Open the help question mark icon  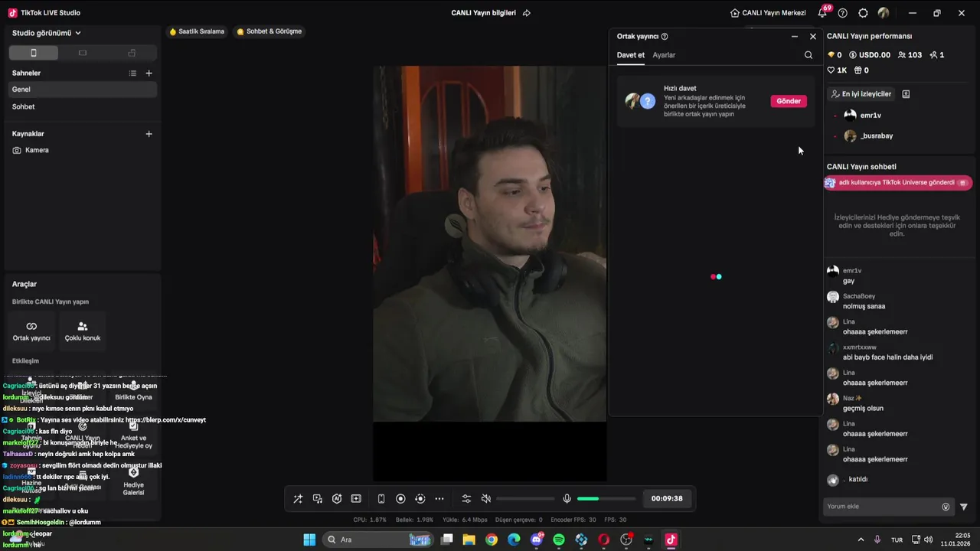(843, 13)
